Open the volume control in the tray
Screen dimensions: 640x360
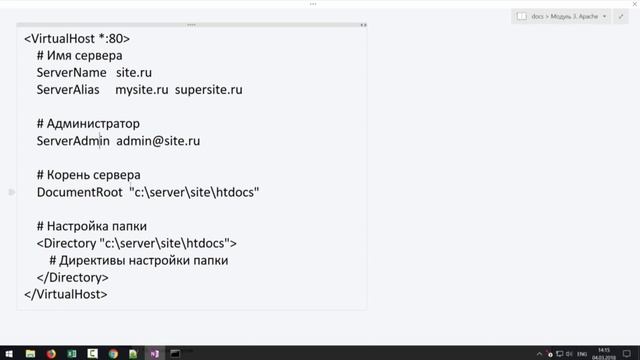tap(569, 354)
